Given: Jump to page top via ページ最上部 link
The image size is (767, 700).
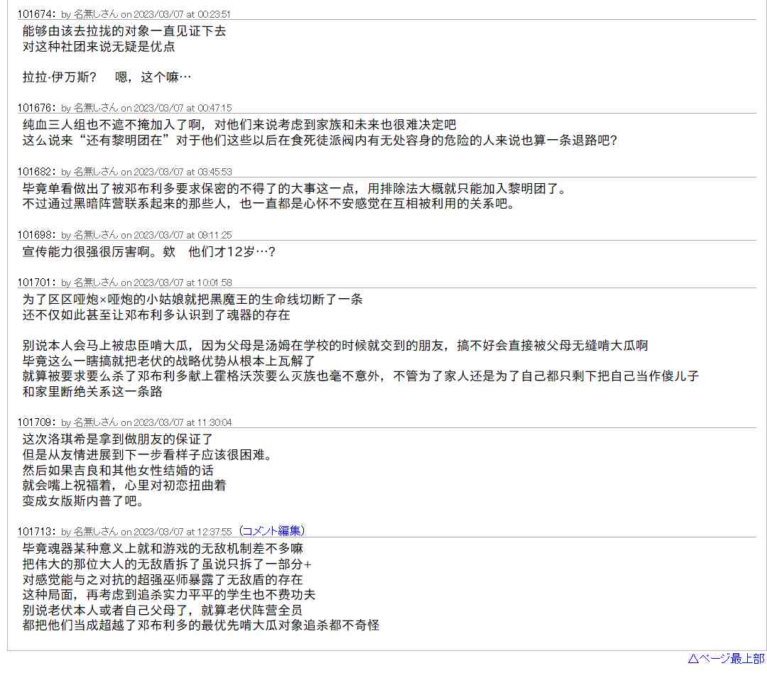Looking at the screenshot, I should point(726,659).
